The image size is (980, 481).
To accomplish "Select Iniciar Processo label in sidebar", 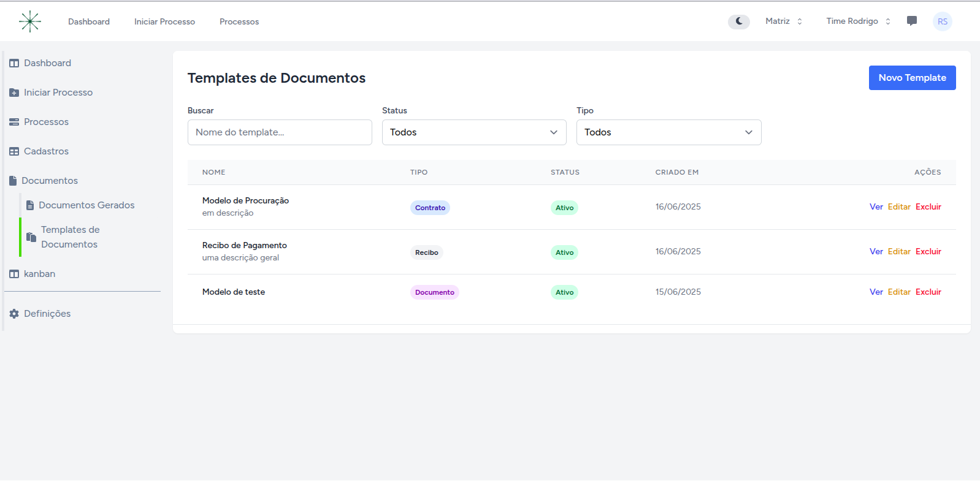I will [58, 93].
